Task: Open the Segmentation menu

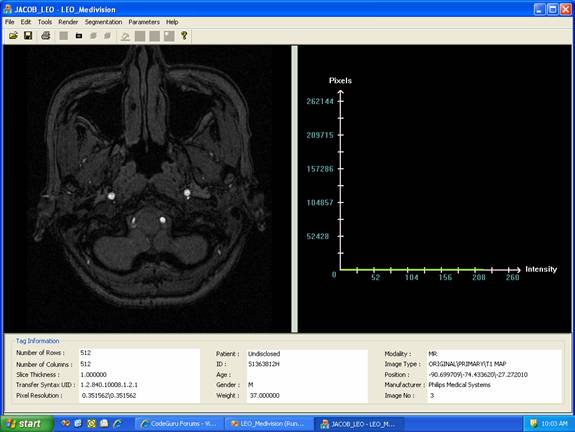Action: click(x=103, y=22)
